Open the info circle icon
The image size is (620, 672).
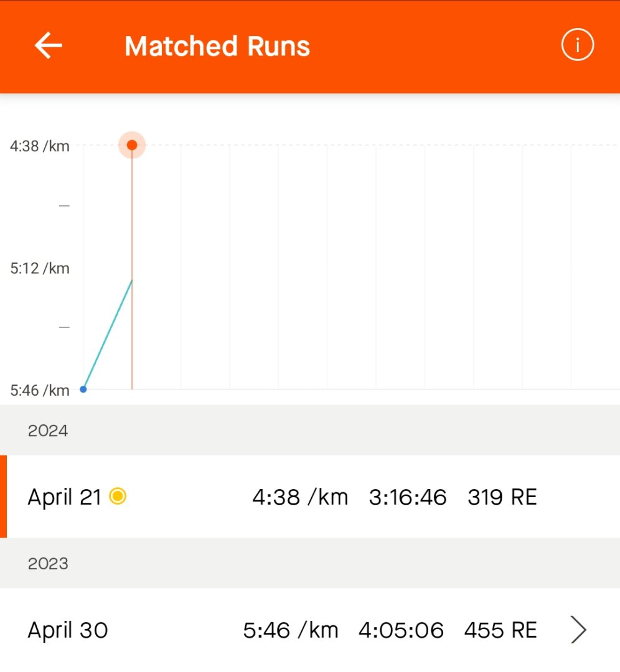click(x=577, y=45)
